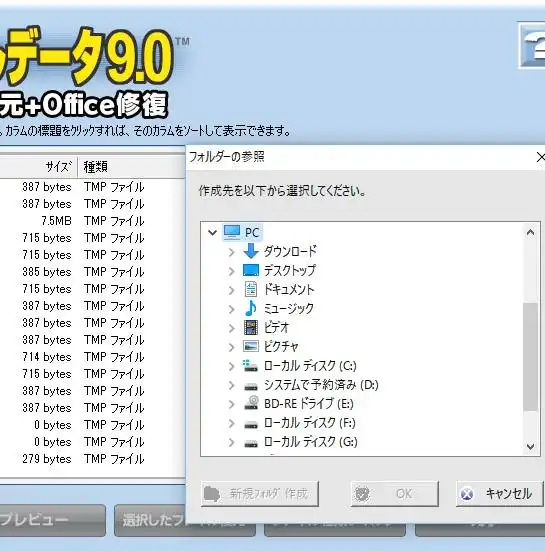Select the Downloads folder icon (ダウンロード)
The height and width of the screenshot is (551, 545).
(251, 251)
